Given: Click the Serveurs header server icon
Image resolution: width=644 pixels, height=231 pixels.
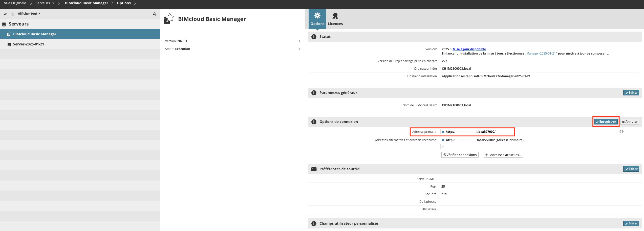Looking at the screenshot, I should point(4,24).
